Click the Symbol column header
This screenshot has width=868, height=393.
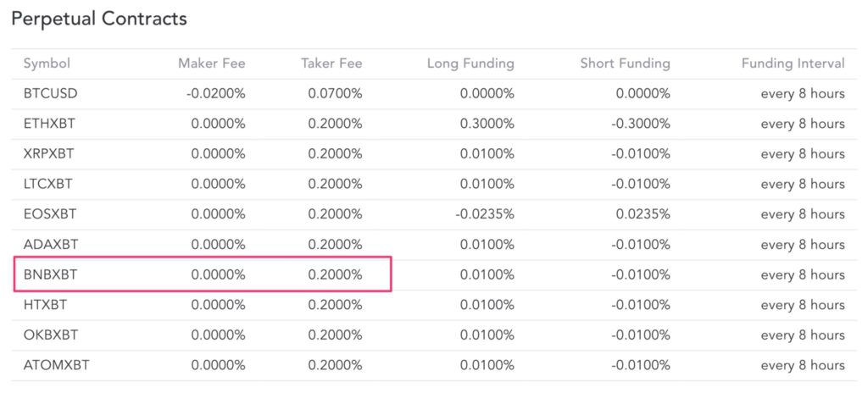coord(47,64)
